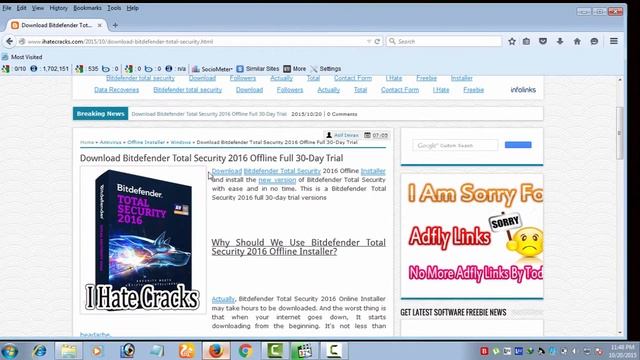
Task: Open the Tools menu
Action: [114, 8]
